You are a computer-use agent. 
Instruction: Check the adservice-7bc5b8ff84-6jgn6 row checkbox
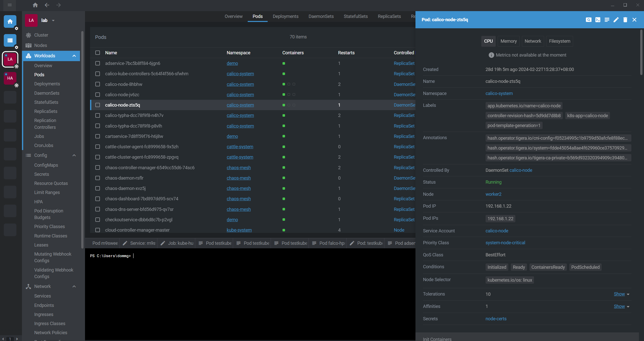tap(98, 63)
